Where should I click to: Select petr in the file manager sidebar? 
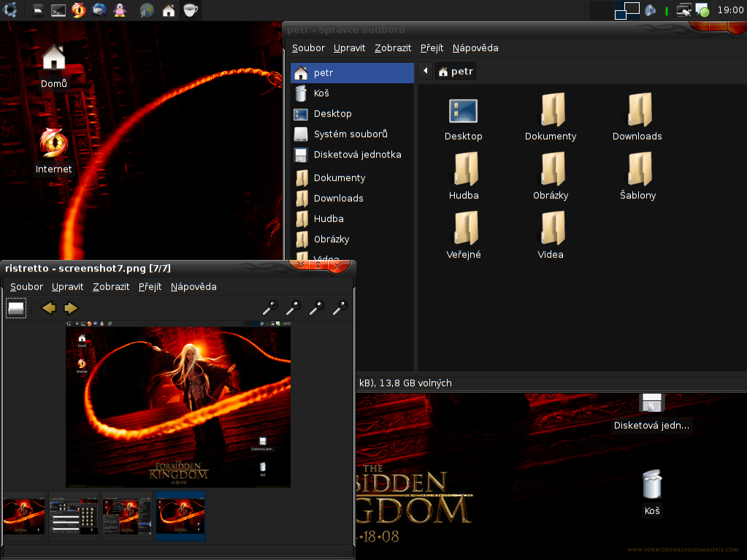tap(352, 73)
